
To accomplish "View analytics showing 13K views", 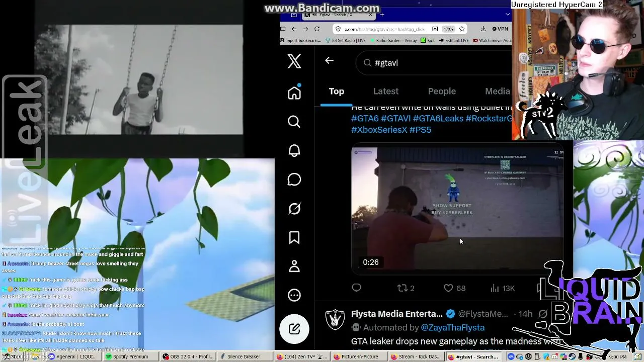I will click(502, 288).
